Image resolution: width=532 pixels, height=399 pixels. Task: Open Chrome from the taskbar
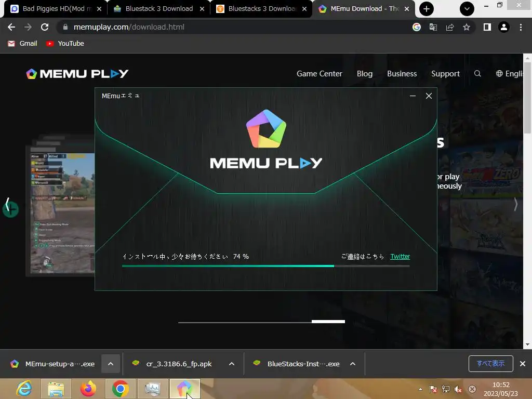[121, 389]
